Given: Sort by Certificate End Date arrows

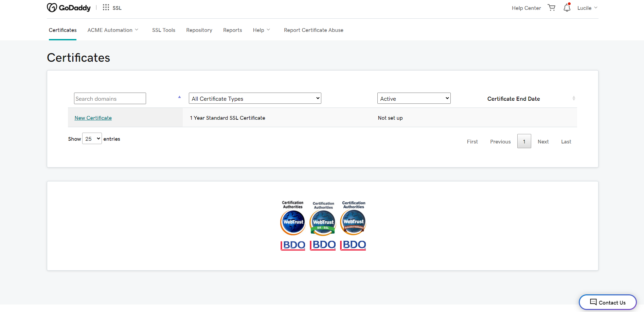Looking at the screenshot, I should [x=574, y=98].
